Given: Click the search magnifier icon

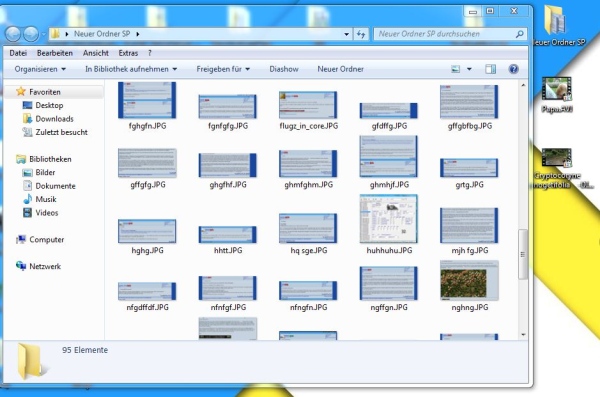Looking at the screenshot, I should (x=519, y=34).
